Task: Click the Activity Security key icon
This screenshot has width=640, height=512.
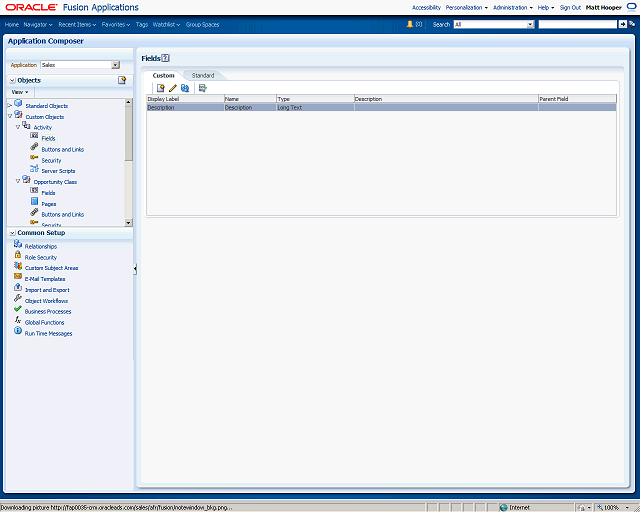Action: (34, 158)
